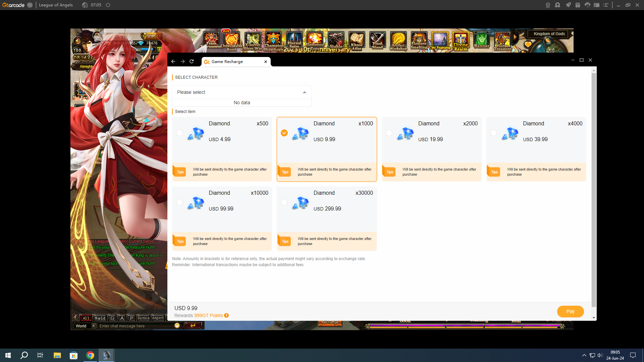Close the Game Recharge tab
The width and height of the screenshot is (644, 362).
[266, 62]
